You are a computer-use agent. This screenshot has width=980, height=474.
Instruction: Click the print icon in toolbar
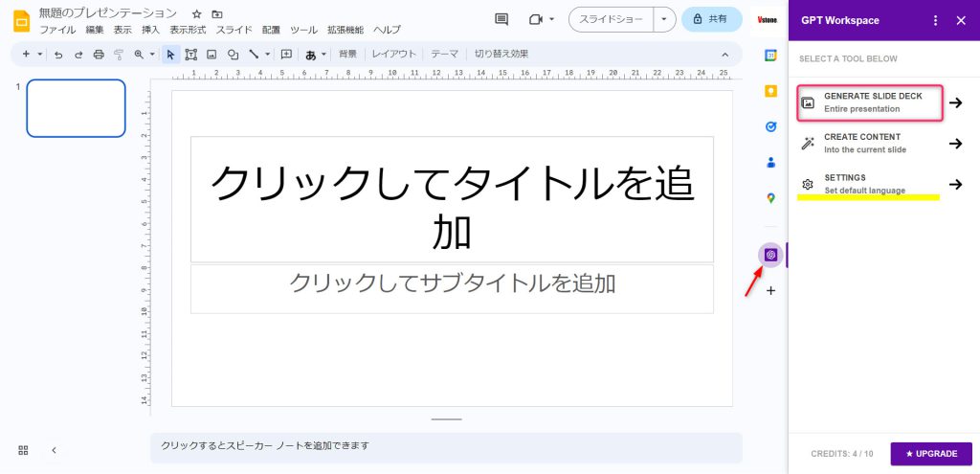click(x=98, y=55)
